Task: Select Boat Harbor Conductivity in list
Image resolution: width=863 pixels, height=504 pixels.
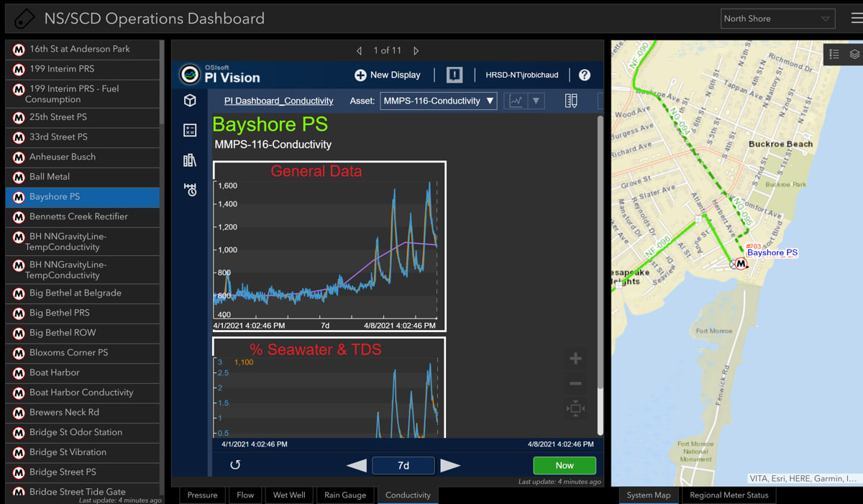Action: (83, 393)
